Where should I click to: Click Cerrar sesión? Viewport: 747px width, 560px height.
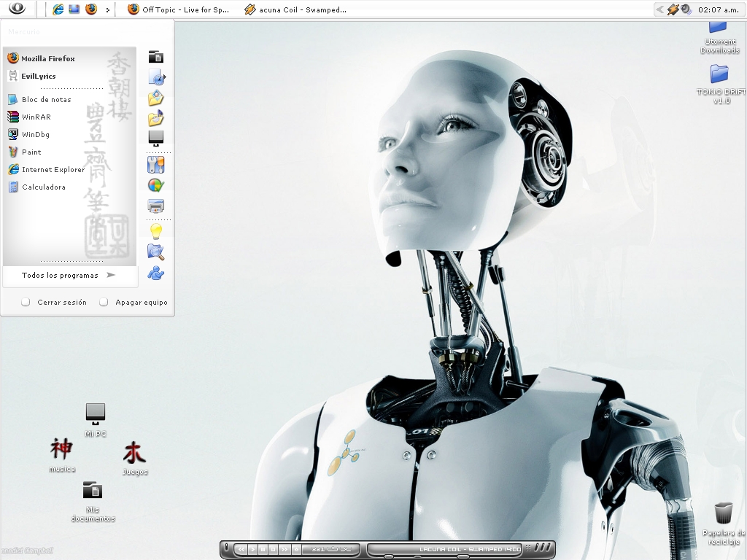54,303
